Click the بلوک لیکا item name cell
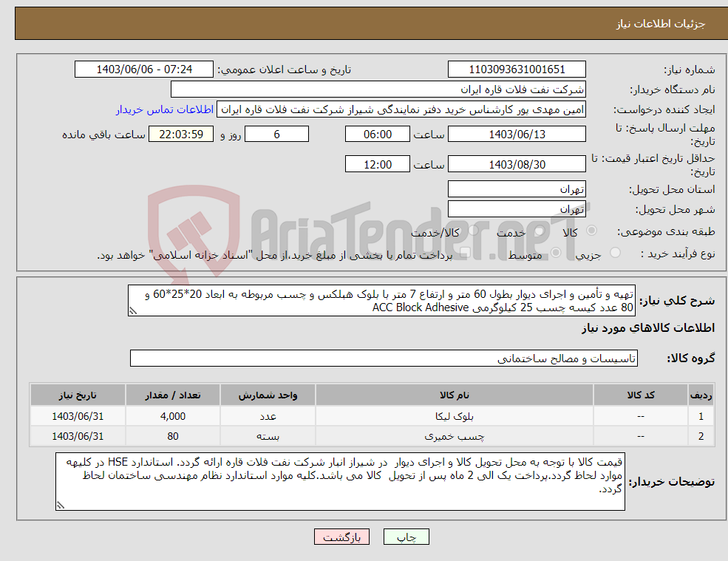The height and width of the screenshot is (561, 728). pos(455,416)
